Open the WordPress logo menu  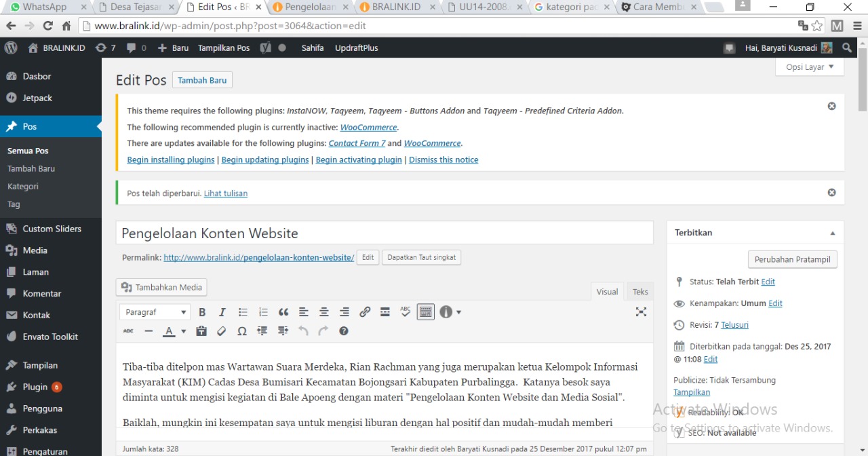point(11,48)
